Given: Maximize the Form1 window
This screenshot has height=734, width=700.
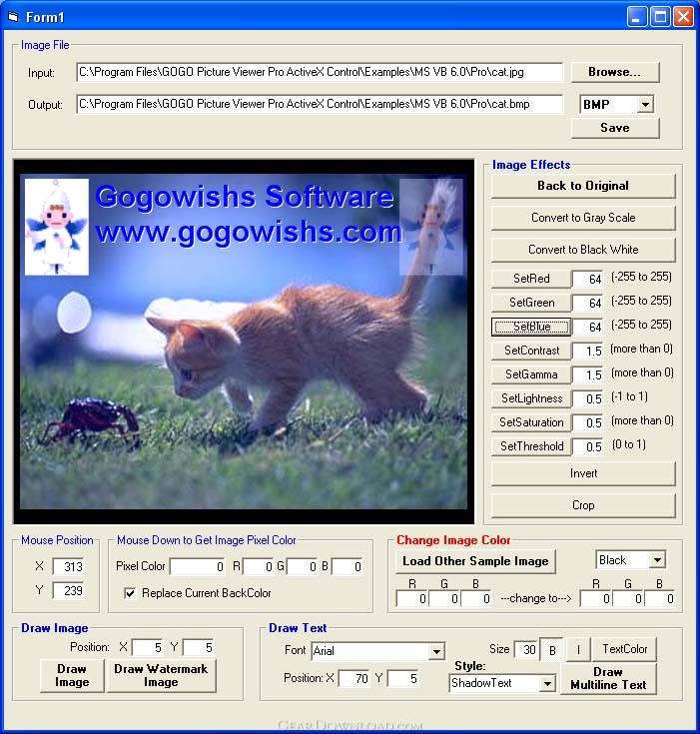Looking at the screenshot, I should 660,17.
